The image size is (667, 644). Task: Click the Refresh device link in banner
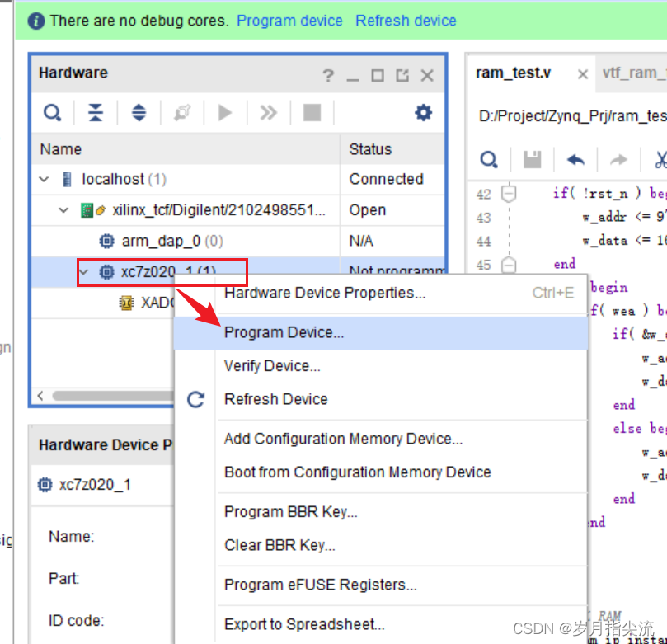pos(406,21)
